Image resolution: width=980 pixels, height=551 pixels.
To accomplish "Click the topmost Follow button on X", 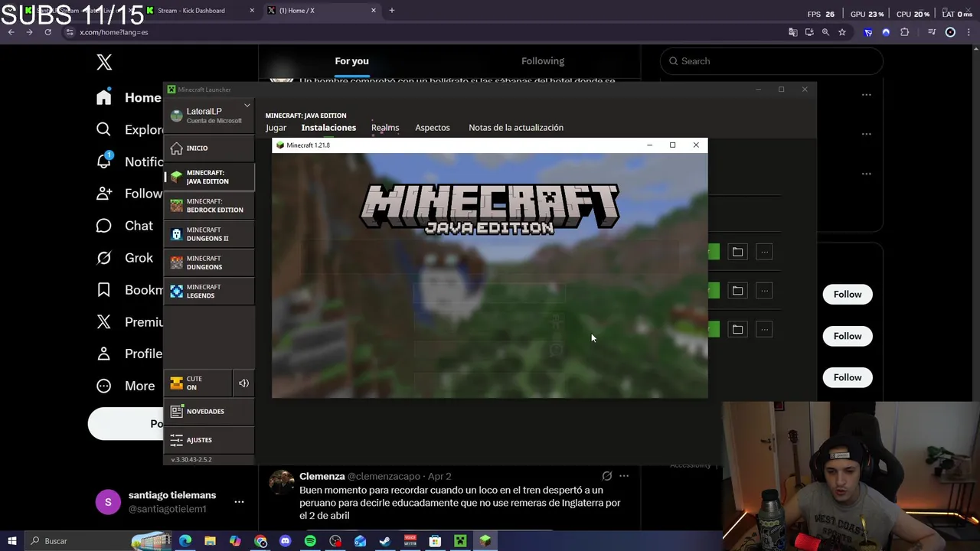I will [x=848, y=295].
